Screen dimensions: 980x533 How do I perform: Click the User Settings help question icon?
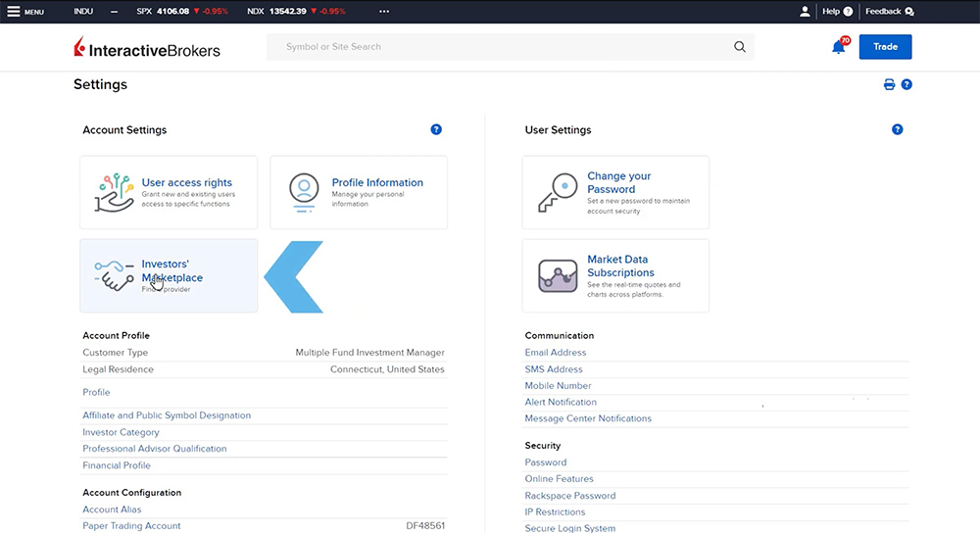pyautogui.click(x=897, y=129)
